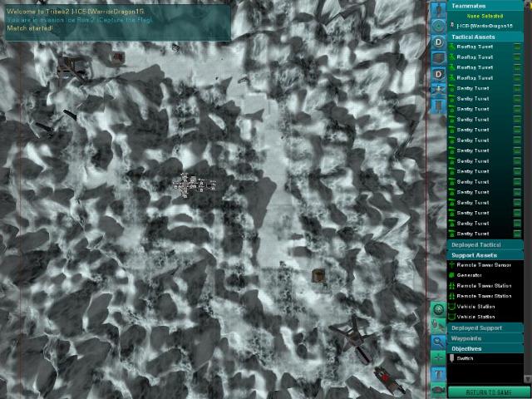Screen dimensions: 532x399
Task: Toggle the Waypoints crossed-marker filter icon
Action: [438, 90]
